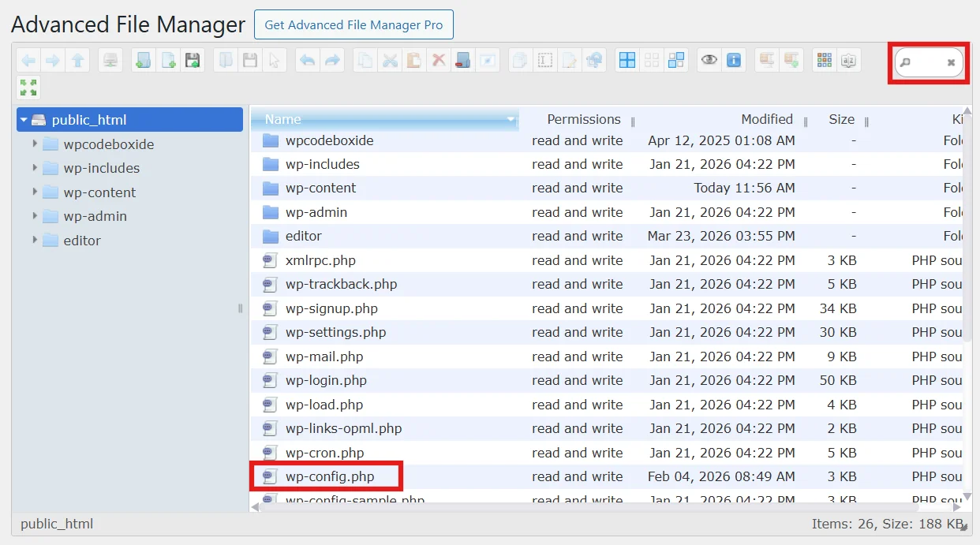Expand the wp-admin folder in the tree
This screenshot has width=980, height=545.
[x=34, y=216]
